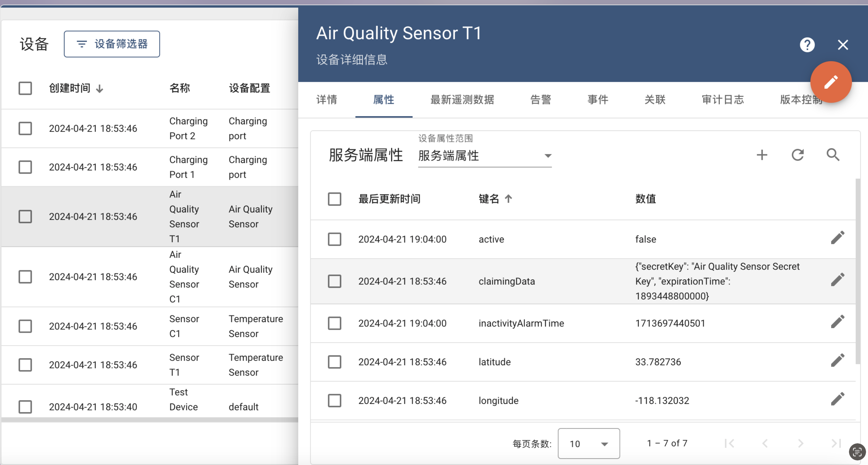Viewport: 868px width, 465px height.
Task: Edit the claimingData attribute value
Action: tap(837, 280)
